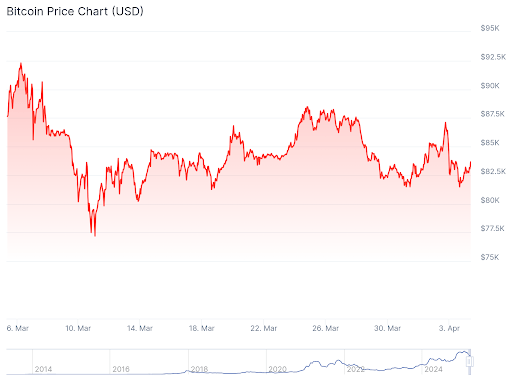Select the 22. Mar date label
The width and height of the screenshot is (512, 384).
(x=264, y=328)
